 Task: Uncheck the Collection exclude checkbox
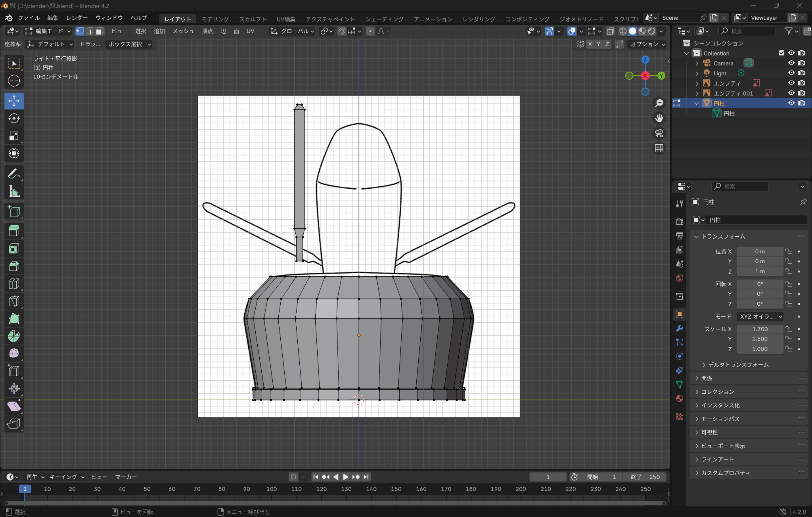(781, 53)
